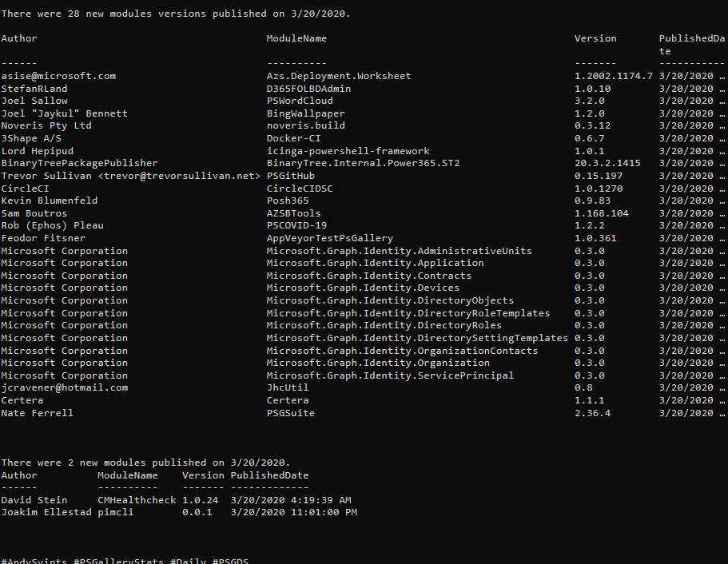Screen dimensions: 728x564
Task: Click author 'Trevor Sullivan <trevor@trevorsullivan.net>'
Action: coord(131,176)
